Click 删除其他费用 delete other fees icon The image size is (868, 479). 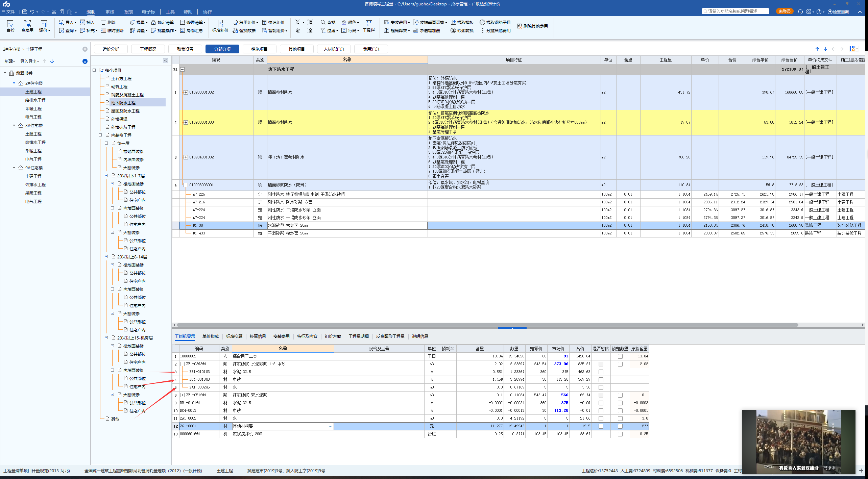click(x=520, y=26)
